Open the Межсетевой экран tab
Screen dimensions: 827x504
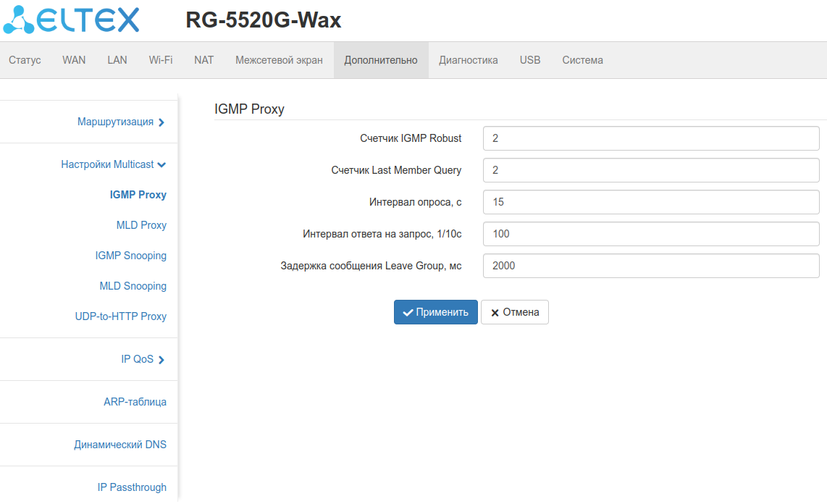[x=279, y=60]
